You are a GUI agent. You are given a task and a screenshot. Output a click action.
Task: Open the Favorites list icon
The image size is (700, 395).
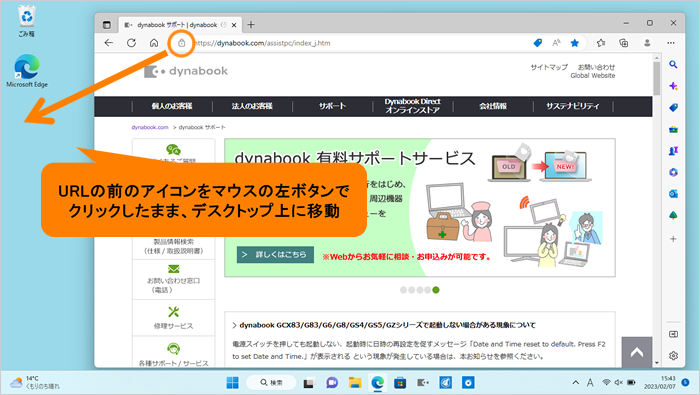click(601, 43)
